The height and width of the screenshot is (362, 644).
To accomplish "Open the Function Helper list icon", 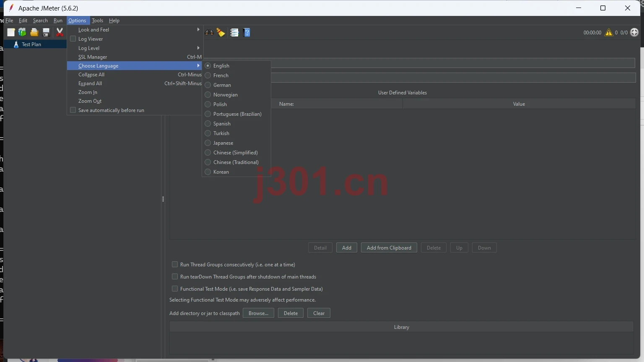I will pos(234,32).
